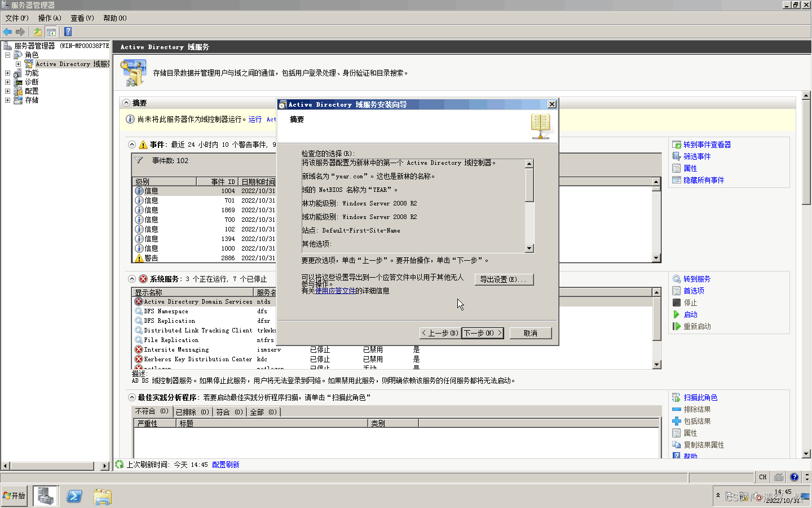The width and height of the screenshot is (812, 508).
Task: Switch to the 符合 tab
Action: pos(230,412)
